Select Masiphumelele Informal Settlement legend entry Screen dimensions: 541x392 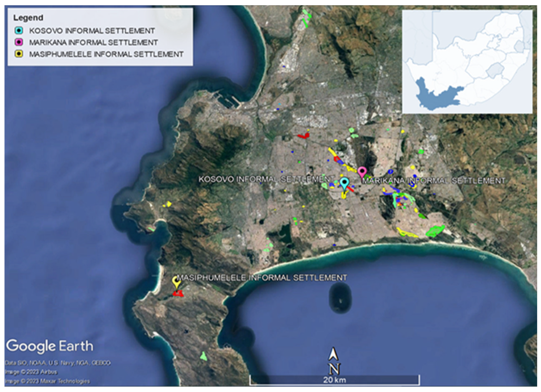(x=106, y=54)
